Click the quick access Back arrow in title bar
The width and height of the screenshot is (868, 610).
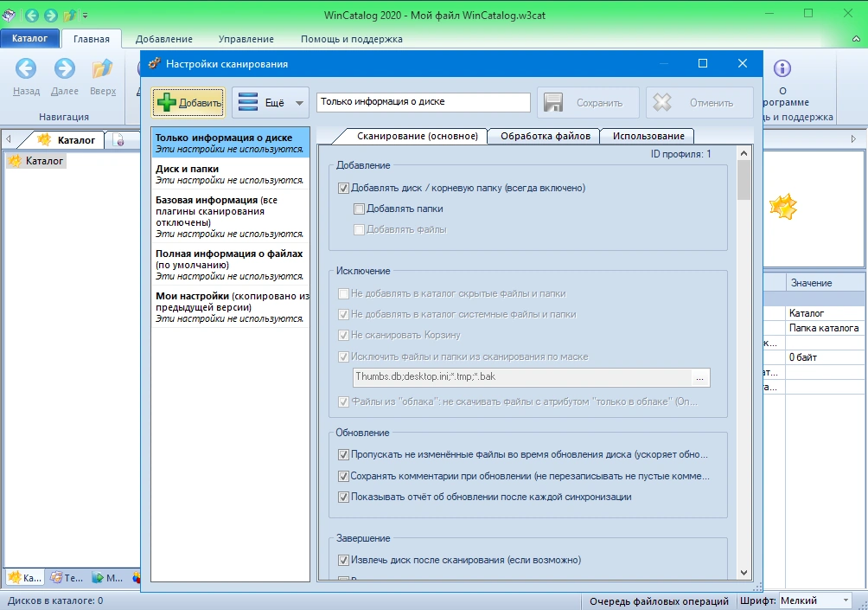coord(32,15)
